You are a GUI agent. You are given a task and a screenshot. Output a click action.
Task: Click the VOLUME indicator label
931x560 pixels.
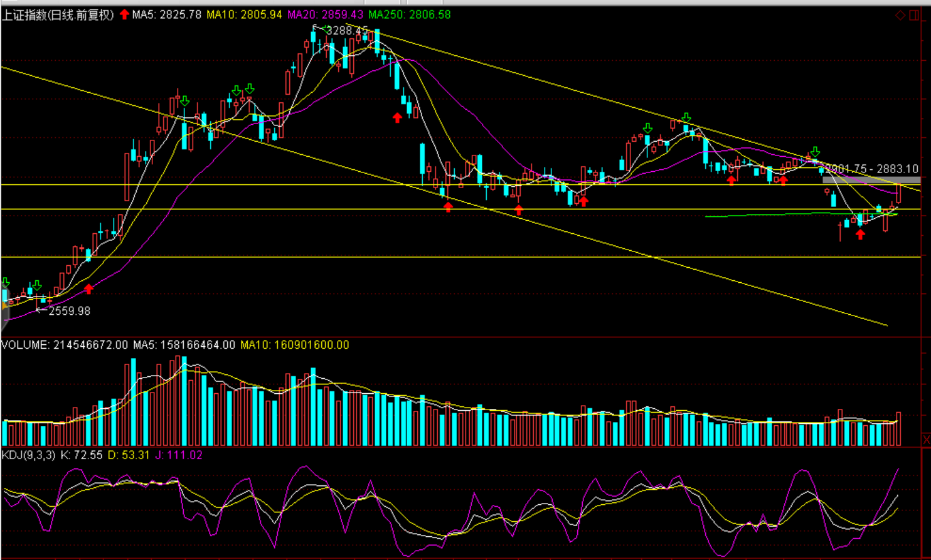click(x=64, y=345)
